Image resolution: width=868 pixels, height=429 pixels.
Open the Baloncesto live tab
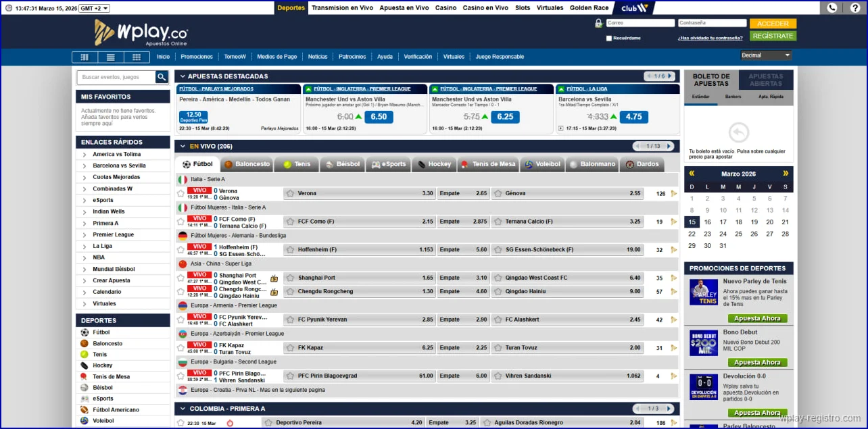click(247, 164)
